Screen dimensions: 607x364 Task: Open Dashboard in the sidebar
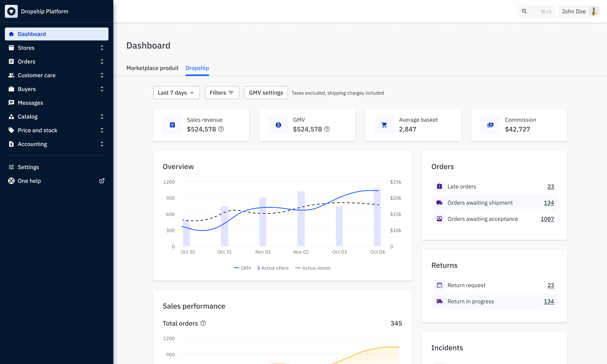(57, 34)
